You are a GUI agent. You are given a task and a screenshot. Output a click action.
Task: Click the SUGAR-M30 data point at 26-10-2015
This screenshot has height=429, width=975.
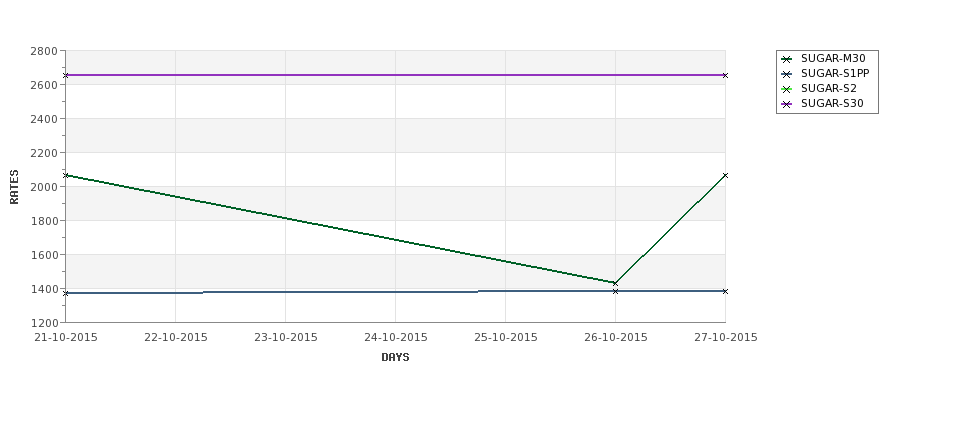click(x=616, y=284)
